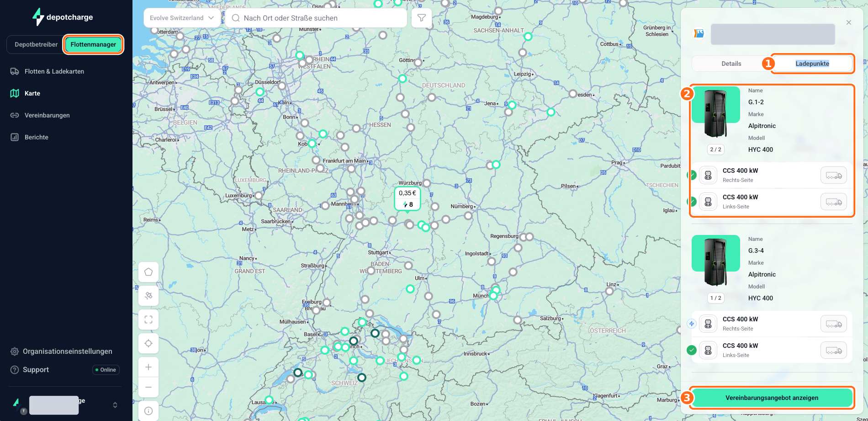This screenshot has width=868, height=421.
Task: Select truck icon for G.1-2 Rechts-Seite connector
Action: (833, 175)
